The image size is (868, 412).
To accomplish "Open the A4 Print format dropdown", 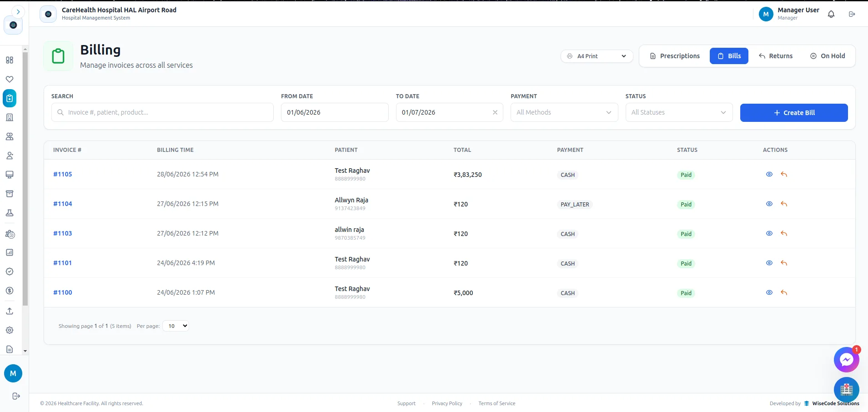I will (x=597, y=56).
